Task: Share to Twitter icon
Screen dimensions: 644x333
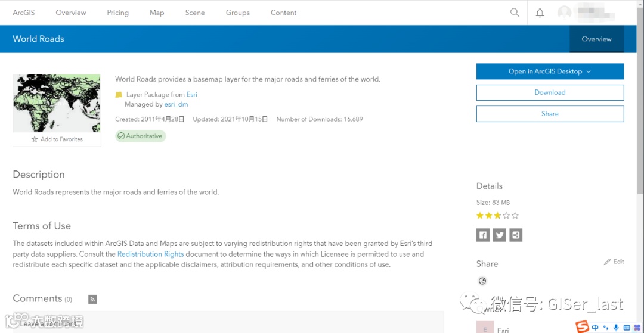Action: pyautogui.click(x=500, y=235)
